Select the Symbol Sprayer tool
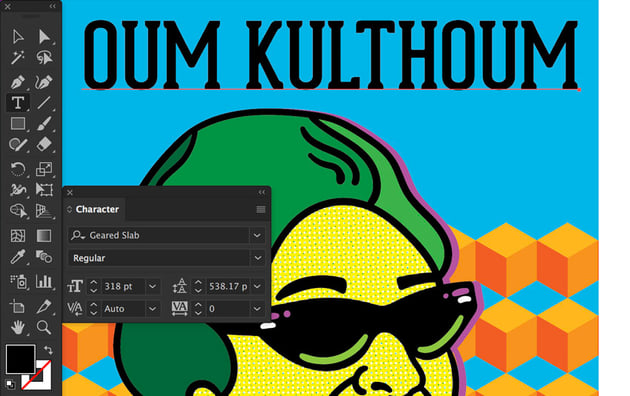The height and width of the screenshot is (396, 630). [x=18, y=282]
